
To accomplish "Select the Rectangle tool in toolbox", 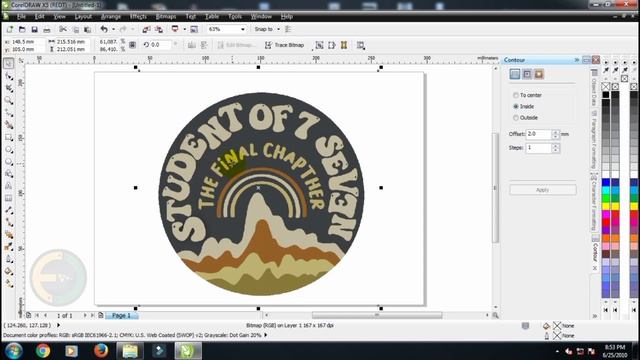I will [9, 138].
